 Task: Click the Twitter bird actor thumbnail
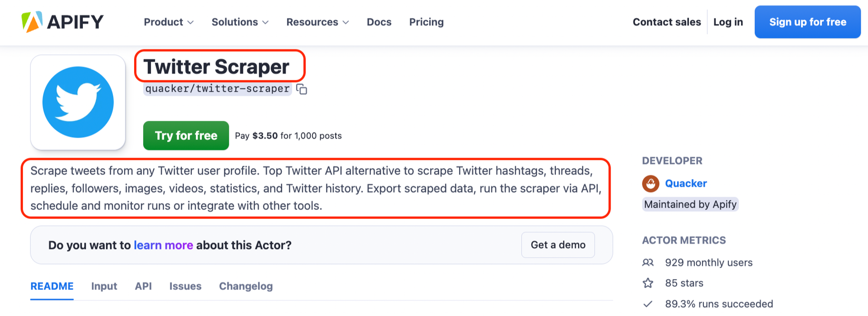78,102
